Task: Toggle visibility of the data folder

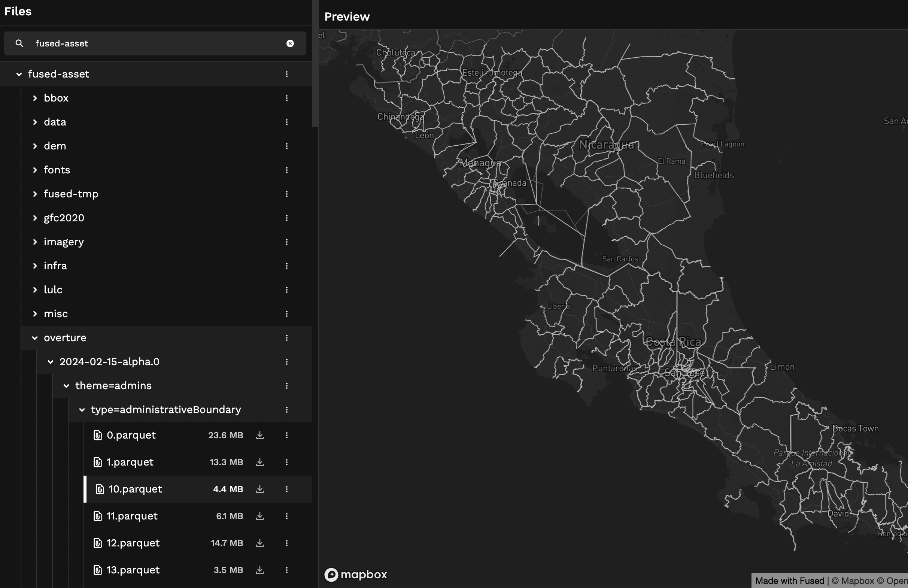Action: pyautogui.click(x=35, y=122)
